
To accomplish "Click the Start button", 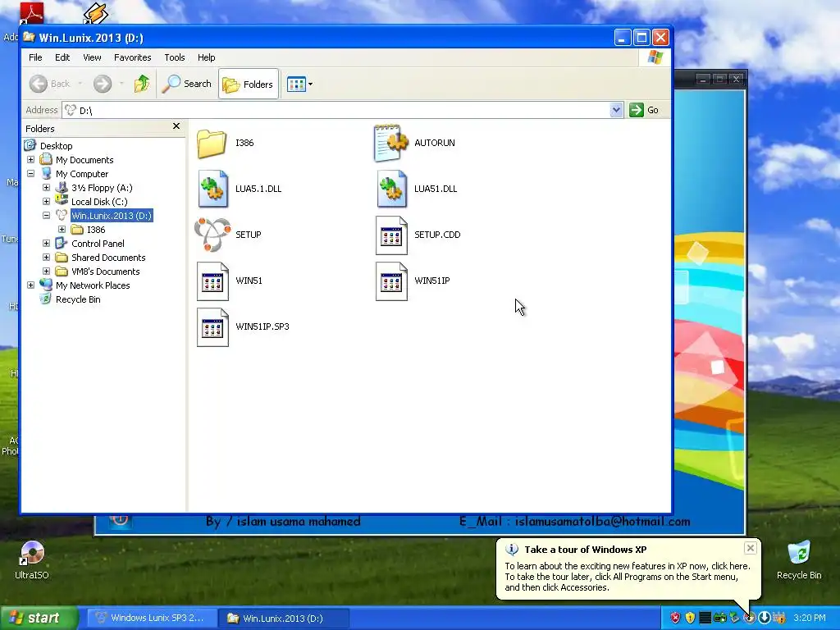I will [39, 619].
